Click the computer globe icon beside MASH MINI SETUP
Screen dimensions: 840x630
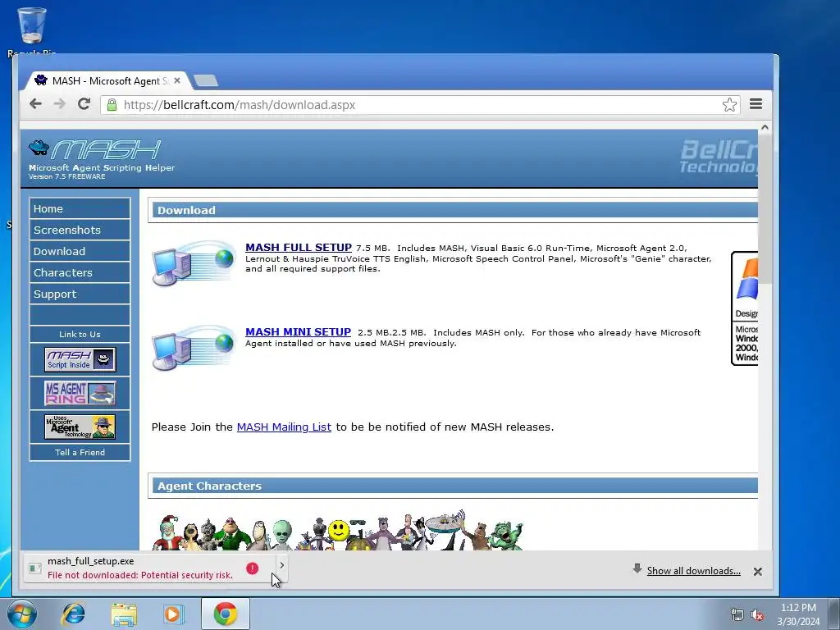(x=194, y=347)
